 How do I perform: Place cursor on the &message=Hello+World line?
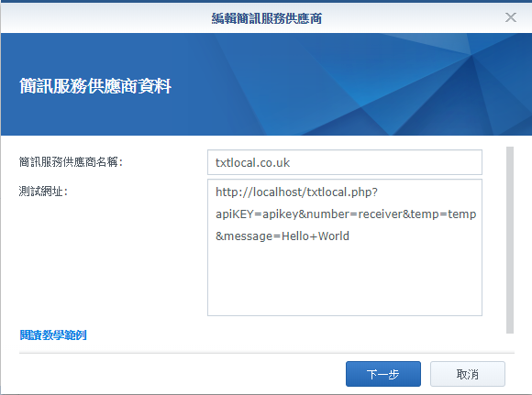283,236
